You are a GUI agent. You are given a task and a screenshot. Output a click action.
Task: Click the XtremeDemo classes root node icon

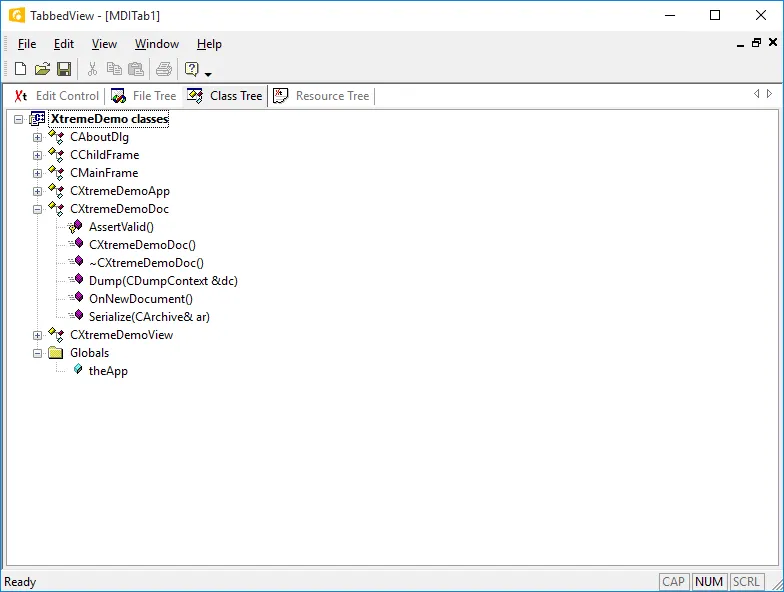pos(38,119)
